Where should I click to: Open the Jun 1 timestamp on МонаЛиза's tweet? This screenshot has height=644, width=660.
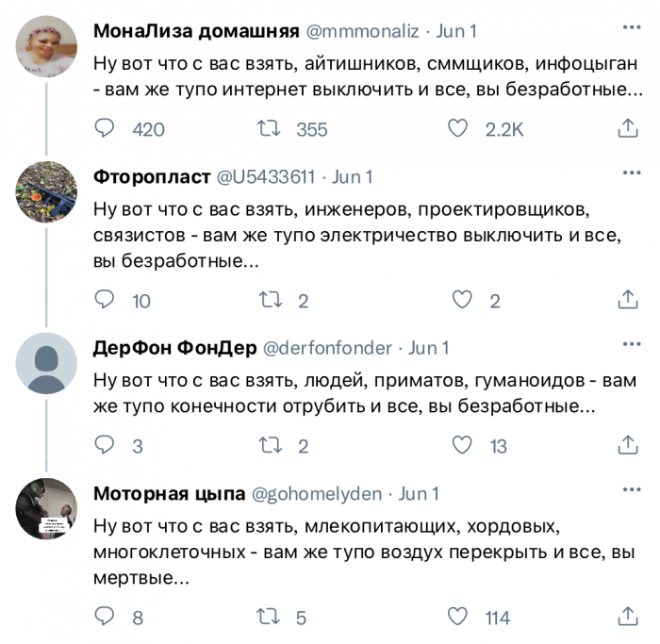(456, 30)
